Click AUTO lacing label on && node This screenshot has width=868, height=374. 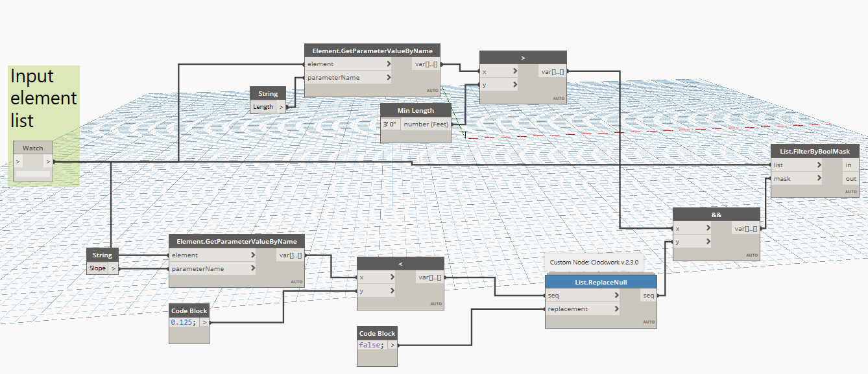[752, 255]
